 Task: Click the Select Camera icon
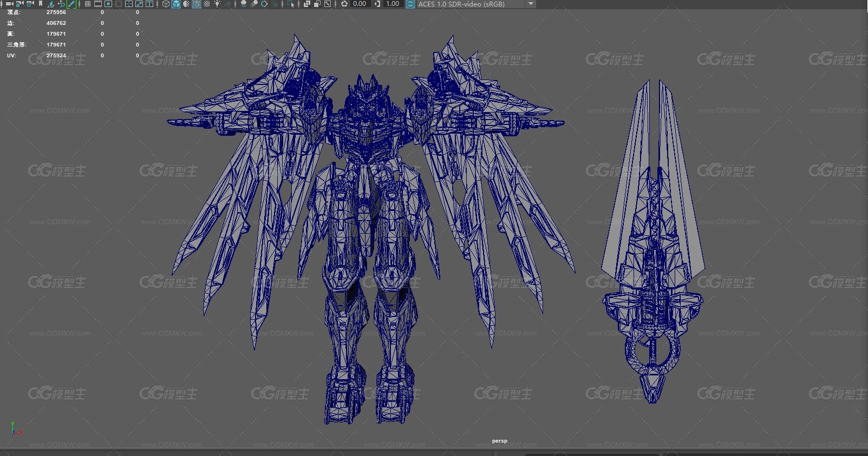(9, 4)
